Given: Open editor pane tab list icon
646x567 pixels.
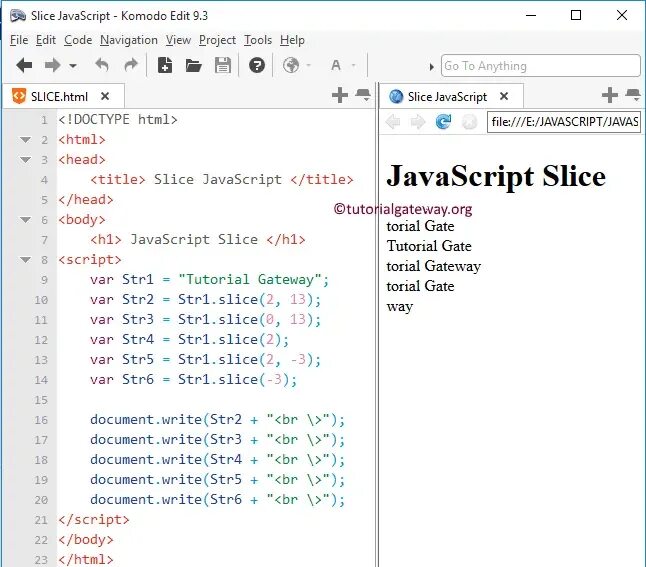Looking at the screenshot, I should [363, 95].
